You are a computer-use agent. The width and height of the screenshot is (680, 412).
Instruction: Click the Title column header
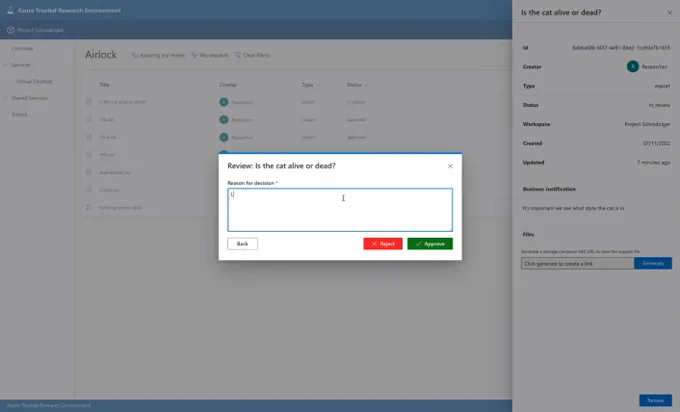[x=105, y=85]
